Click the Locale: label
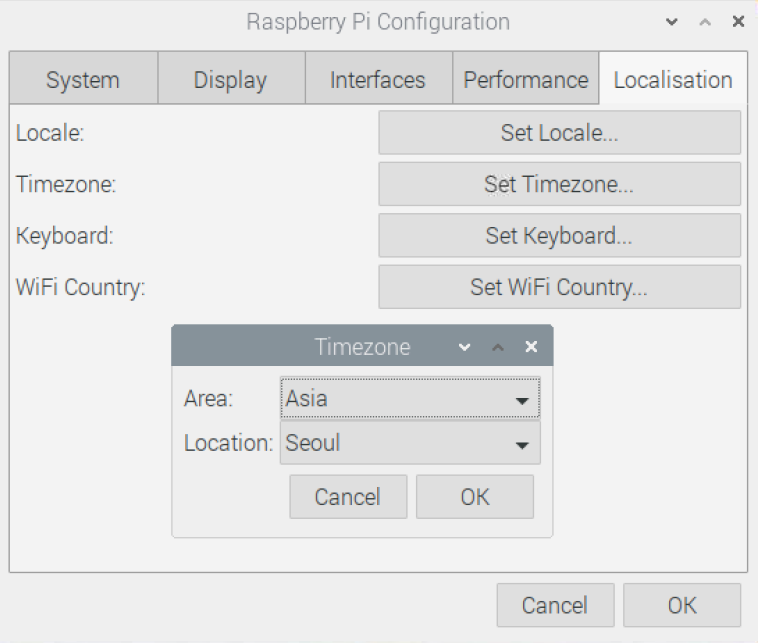This screenshot has width=758, height=643. 50,133
